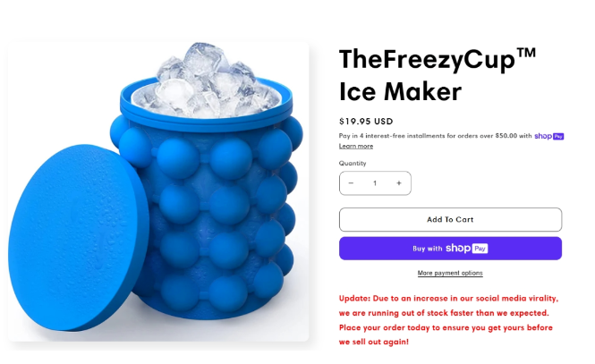Click the Shop Pay logo beside installments text
Image resolution: width=595 pixels, height=364 pixels.
click(x=549, y=136)
